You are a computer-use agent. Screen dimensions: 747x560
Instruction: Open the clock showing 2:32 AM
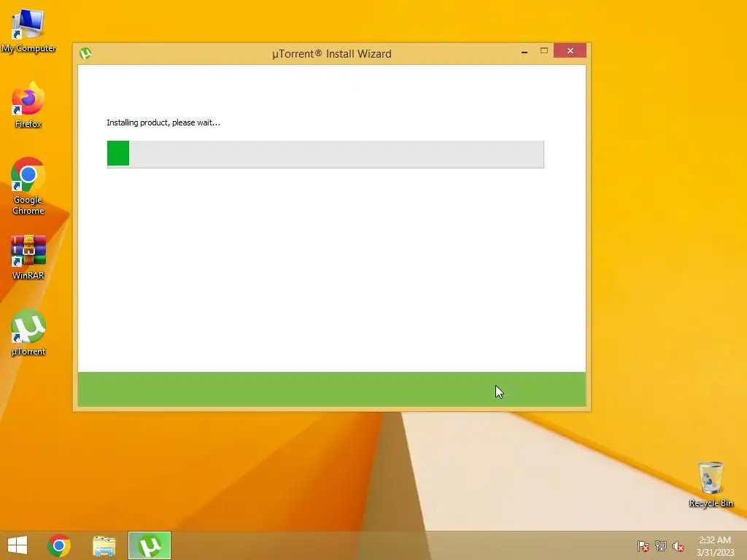pyautogui.click(x=715, y=546)
